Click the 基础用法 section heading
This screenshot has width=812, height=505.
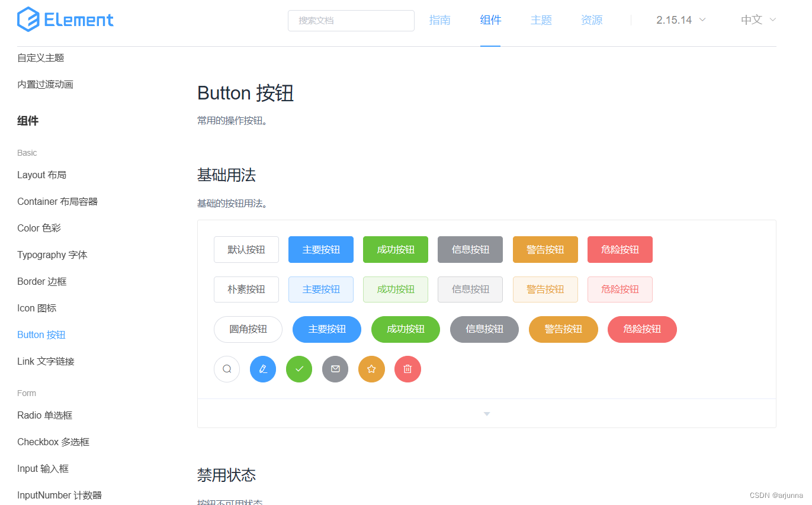(226, 175)
